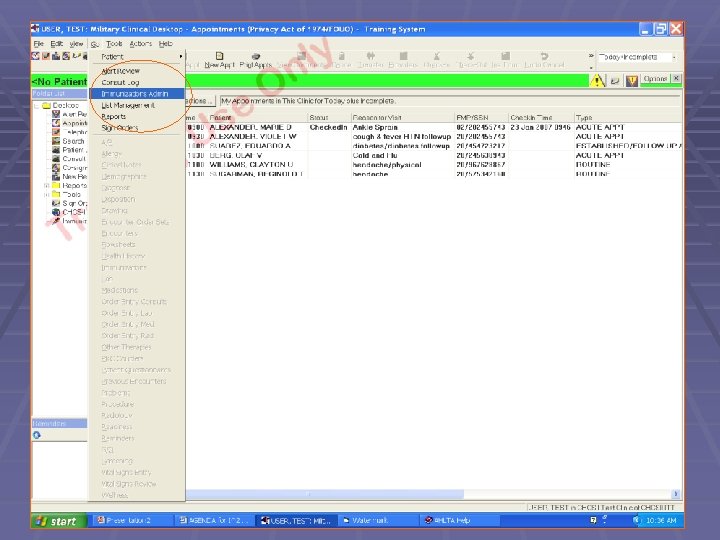This screenshot has height=540, width=720.
Task: Open the Help menu
Action: pyautogui.click(x=166, y=44)
